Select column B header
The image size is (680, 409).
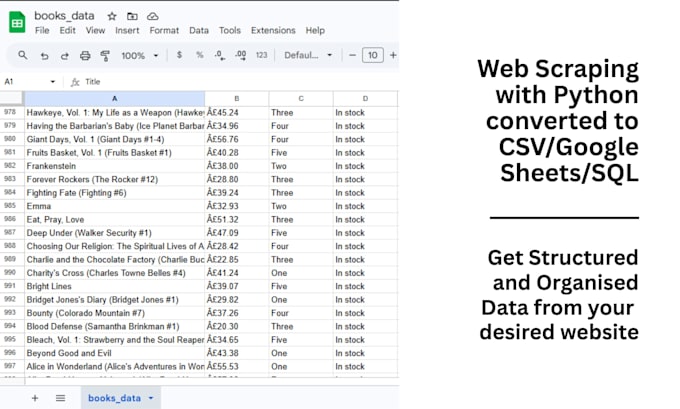click(237, 99)
